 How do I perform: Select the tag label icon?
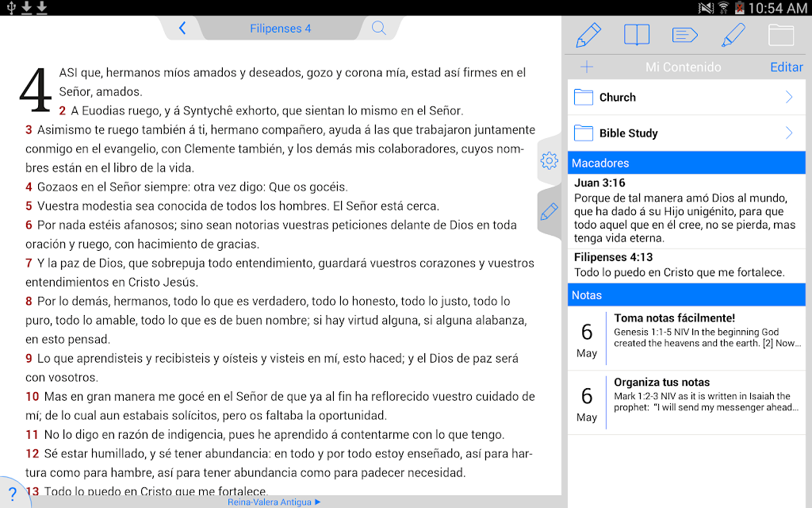(684, 35)
